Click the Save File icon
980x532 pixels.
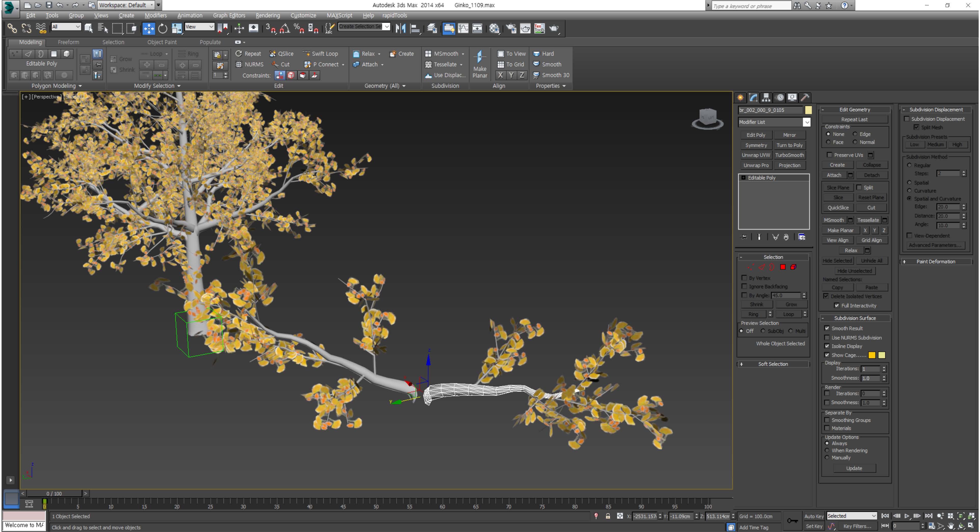(49, 5)
